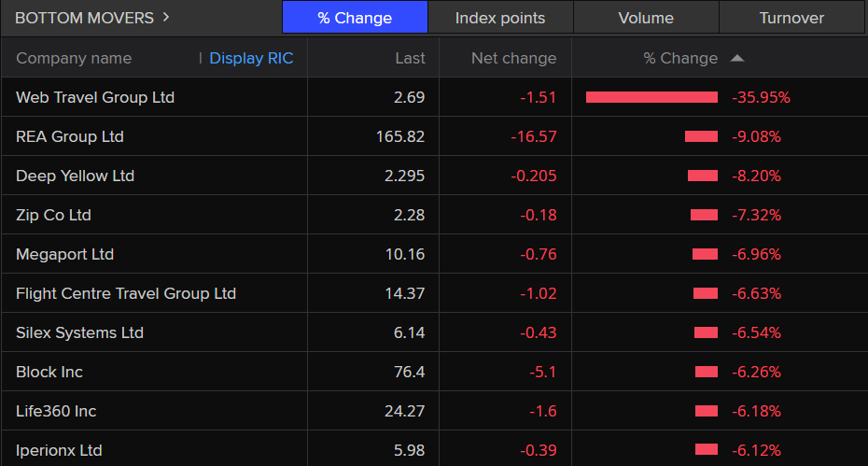Click the Silex Systems Ltd row

[80, 332]
